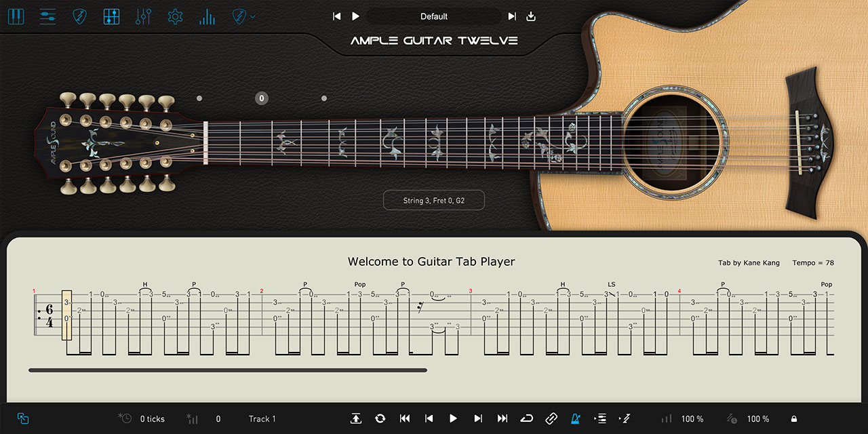
Task: Click the sliders panel icon
Action: (47, 16)
